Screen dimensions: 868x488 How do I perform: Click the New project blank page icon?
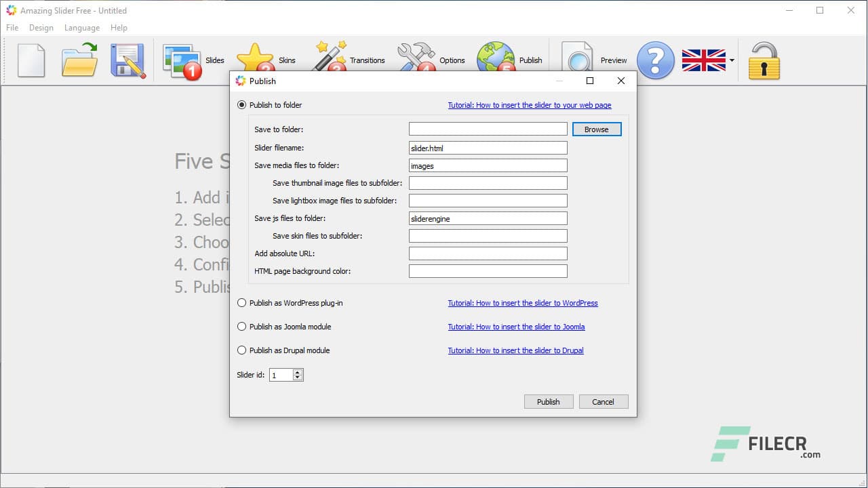coord(31,60)
